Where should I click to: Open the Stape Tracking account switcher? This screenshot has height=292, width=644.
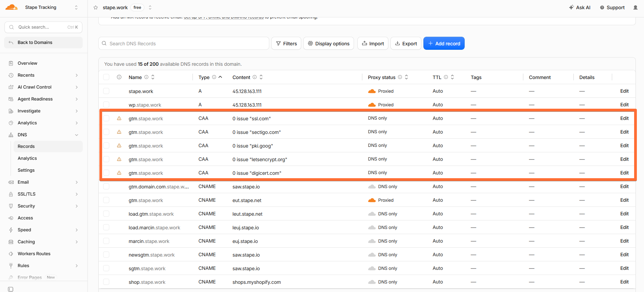coord(76,7)
